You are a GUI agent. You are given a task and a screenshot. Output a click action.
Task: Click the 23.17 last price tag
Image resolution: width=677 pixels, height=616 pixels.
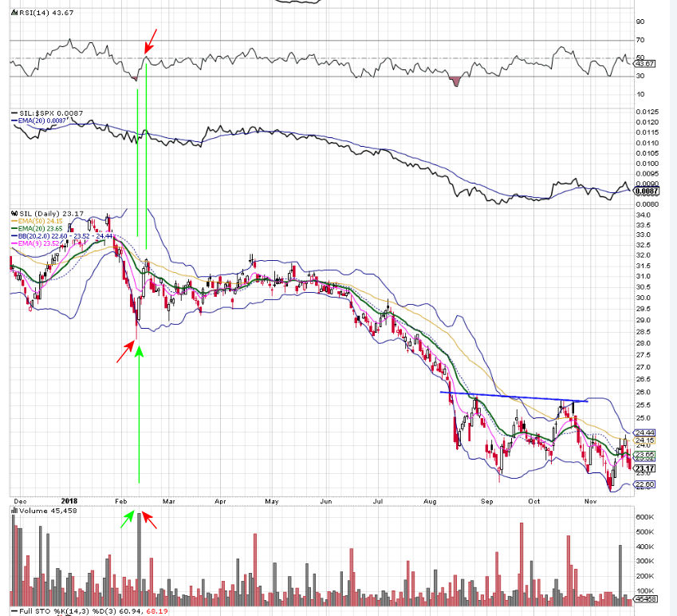point(645,468)
